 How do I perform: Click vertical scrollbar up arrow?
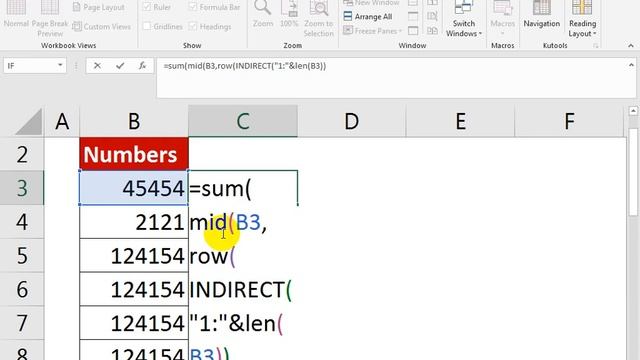[633, 111]
